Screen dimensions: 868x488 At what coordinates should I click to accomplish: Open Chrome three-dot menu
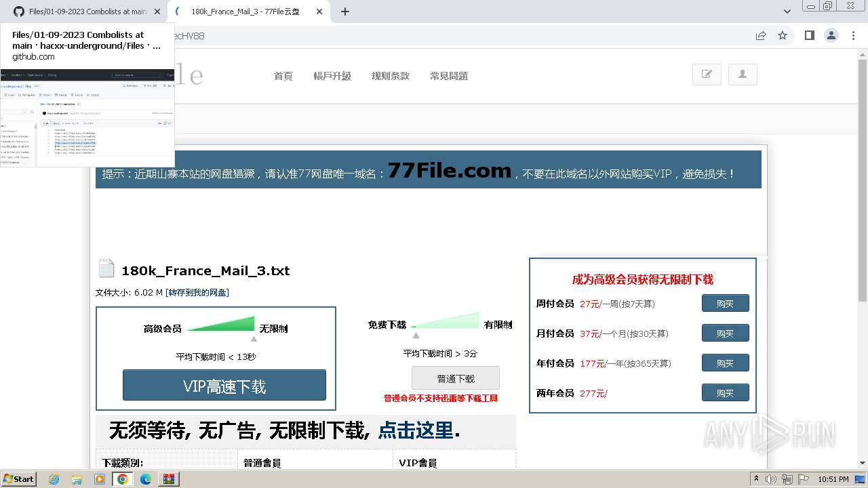tap(853, 35)
